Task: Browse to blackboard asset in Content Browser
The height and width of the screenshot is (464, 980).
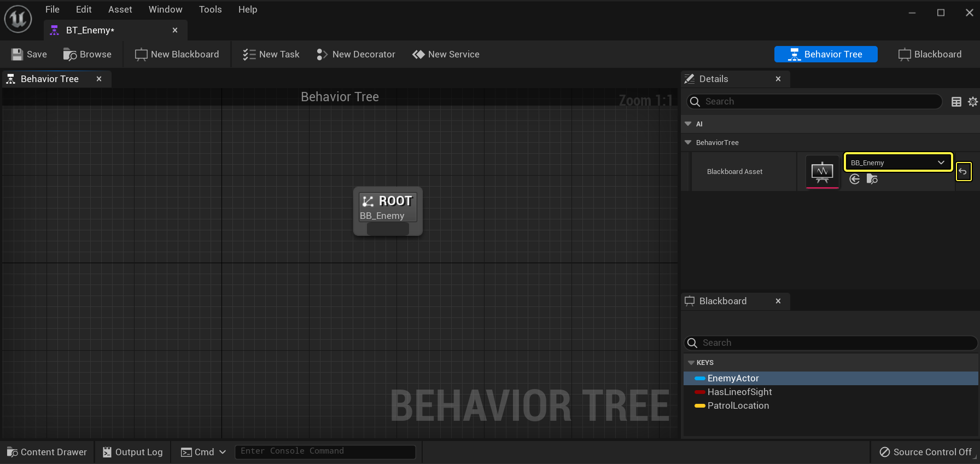Action: point(872,179)
